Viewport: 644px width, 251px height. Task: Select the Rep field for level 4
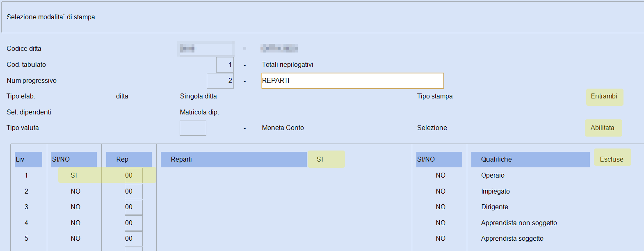[x=134, y=223]
